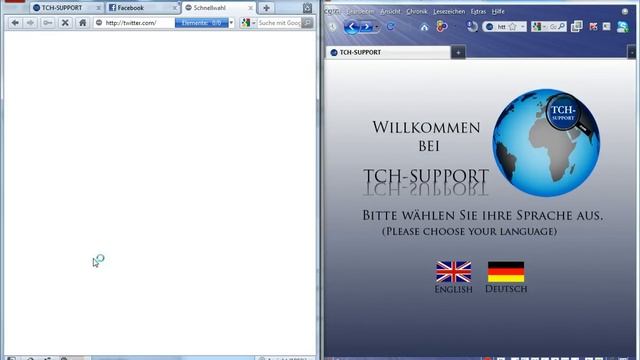Viewport: 640px width, 360px height.
Task: Close the Schnellwahl tab in Opera
Action: (x=251, y=8)
